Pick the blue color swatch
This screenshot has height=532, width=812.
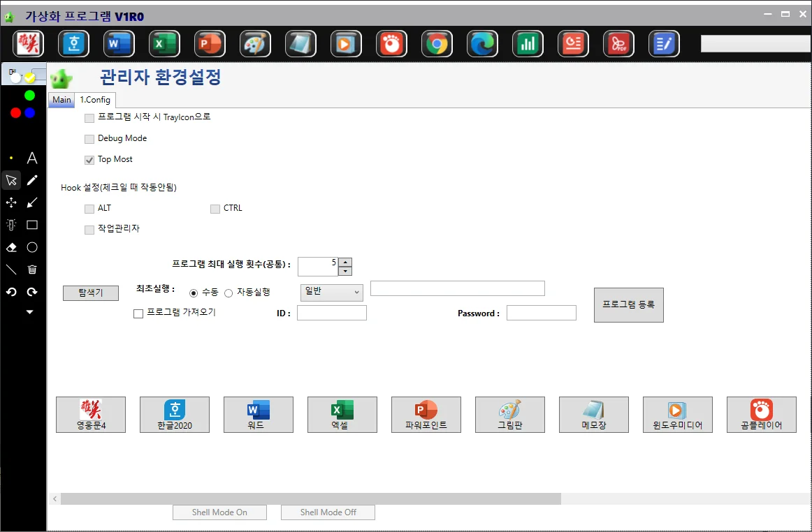[x=29, y=113]
